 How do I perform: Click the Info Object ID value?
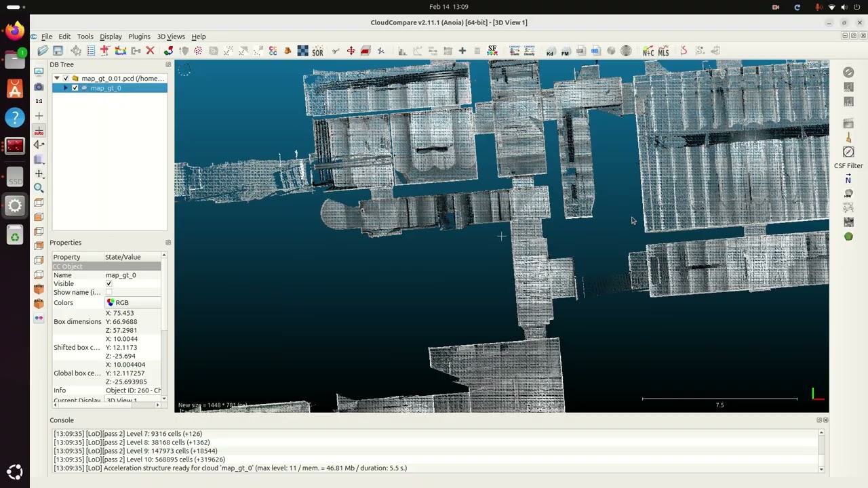133,390
